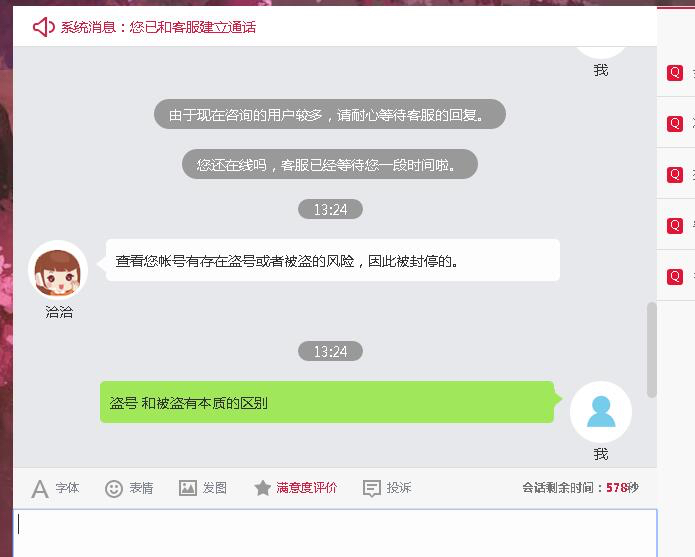Click in the message input box
This screenshot has height=557, width=695.
335,533
